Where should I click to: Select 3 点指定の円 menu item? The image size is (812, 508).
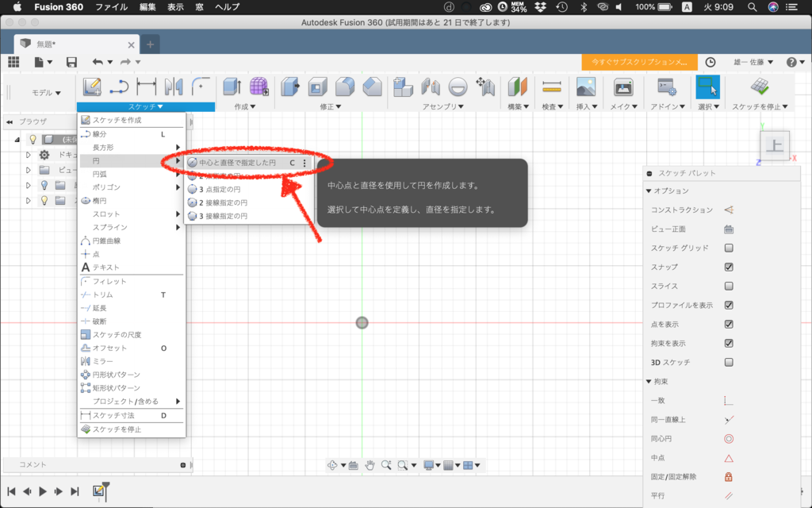pyautogui.click(x=249, y=189)
